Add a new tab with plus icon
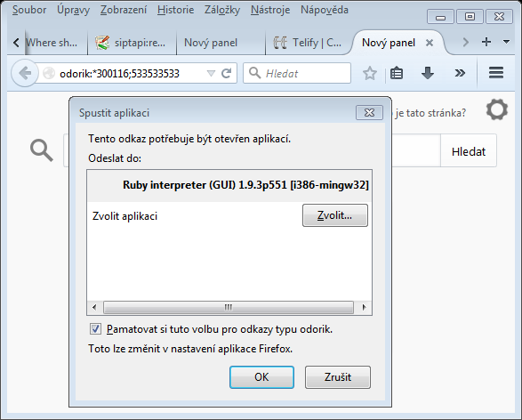 coord(486,42)
